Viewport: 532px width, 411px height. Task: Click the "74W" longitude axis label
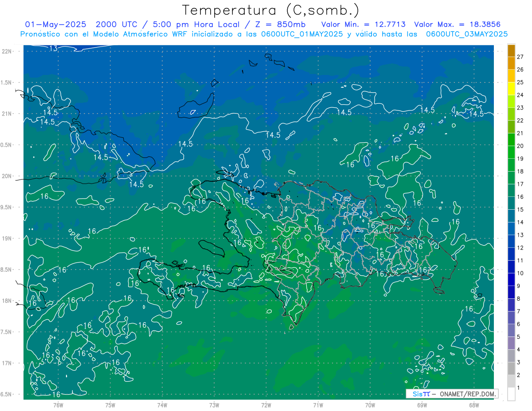[x=162, y=405]
